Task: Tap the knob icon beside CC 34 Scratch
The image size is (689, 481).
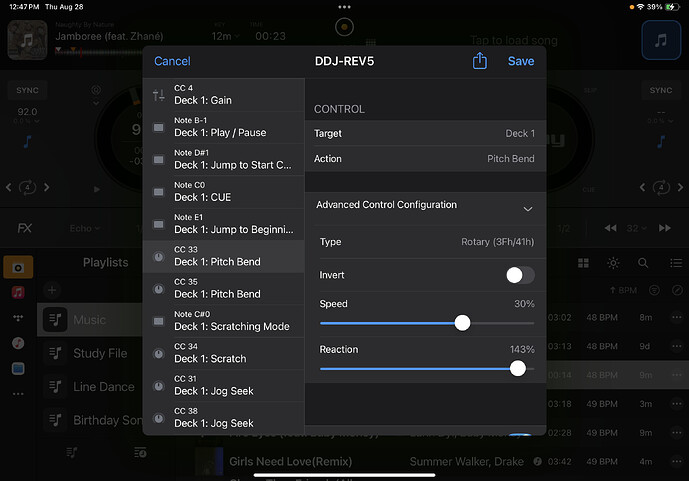Action: click(159, 354)
